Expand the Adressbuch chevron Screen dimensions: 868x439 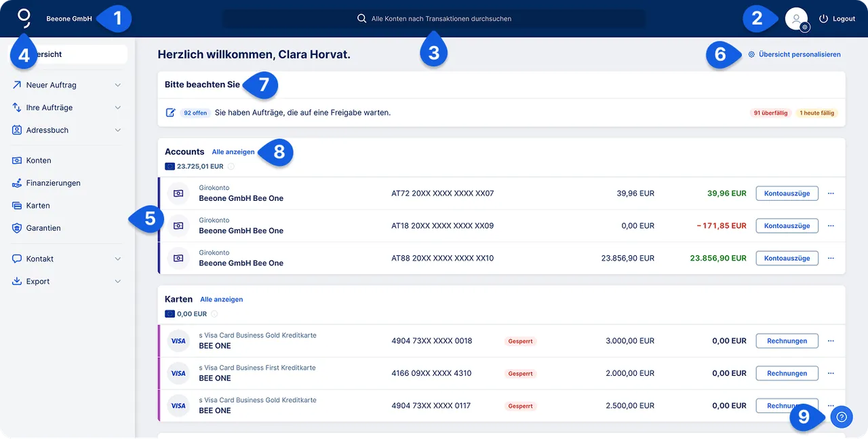118,130
